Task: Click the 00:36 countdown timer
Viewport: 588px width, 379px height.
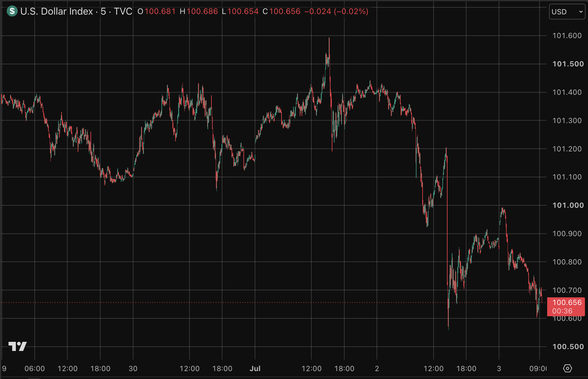Action: (562, 311)
